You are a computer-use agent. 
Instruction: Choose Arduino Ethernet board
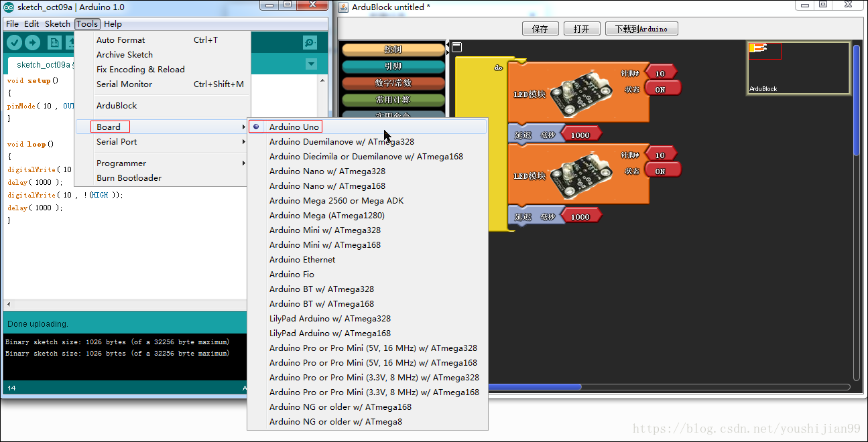click(367, 259)
